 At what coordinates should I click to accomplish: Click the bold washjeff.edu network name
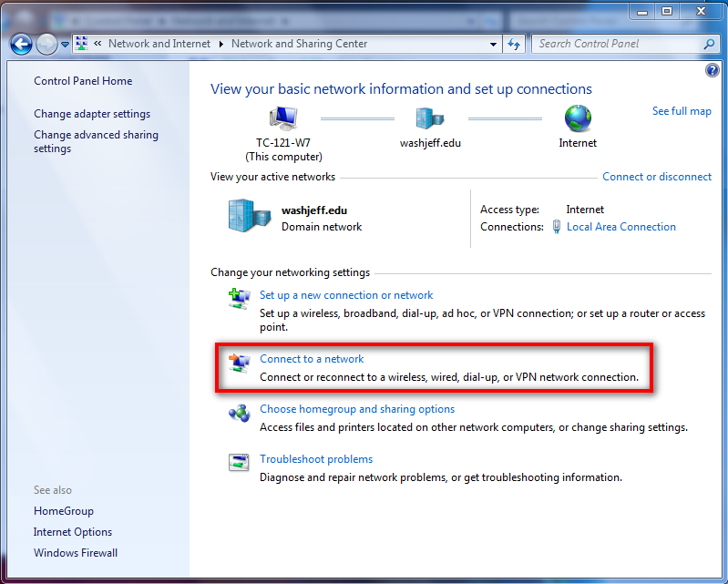pyautogui.click(x=314, y=210)
